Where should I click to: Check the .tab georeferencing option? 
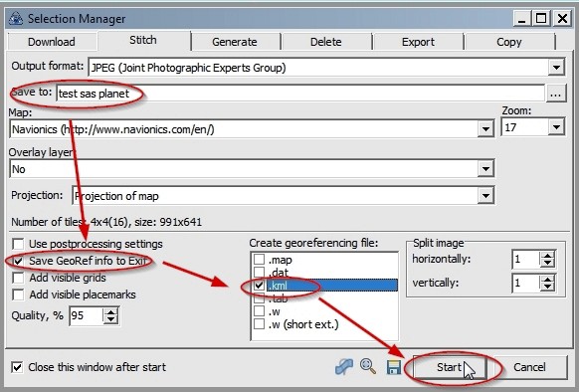click(x=260, y=298)
